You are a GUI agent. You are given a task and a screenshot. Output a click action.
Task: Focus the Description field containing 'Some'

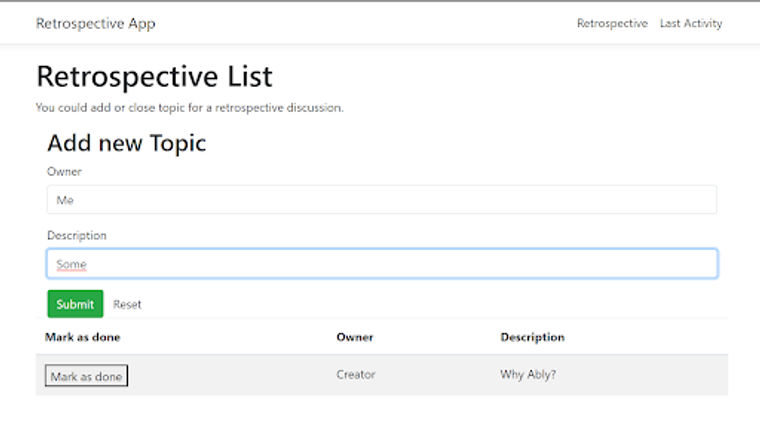point(381,264)
